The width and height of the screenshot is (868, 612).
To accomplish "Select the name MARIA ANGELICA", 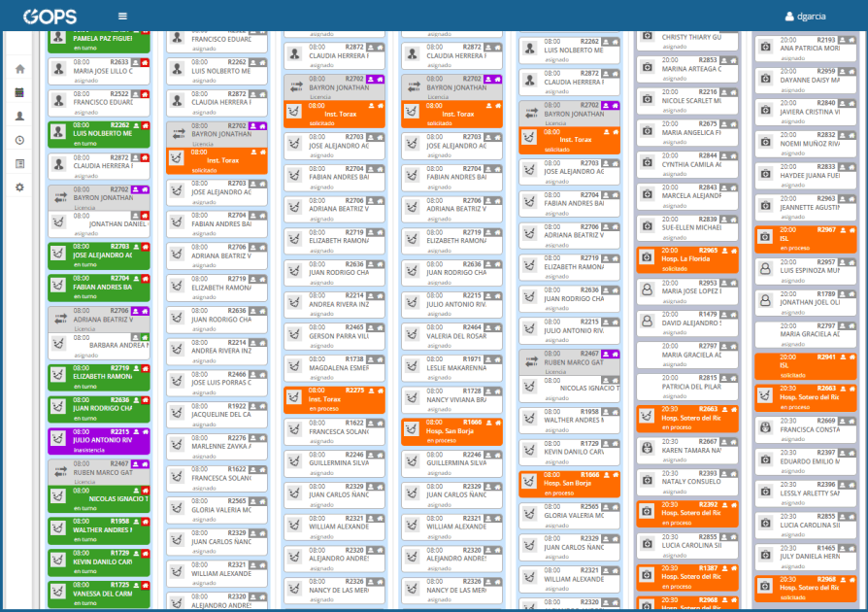I will (691, 132).
